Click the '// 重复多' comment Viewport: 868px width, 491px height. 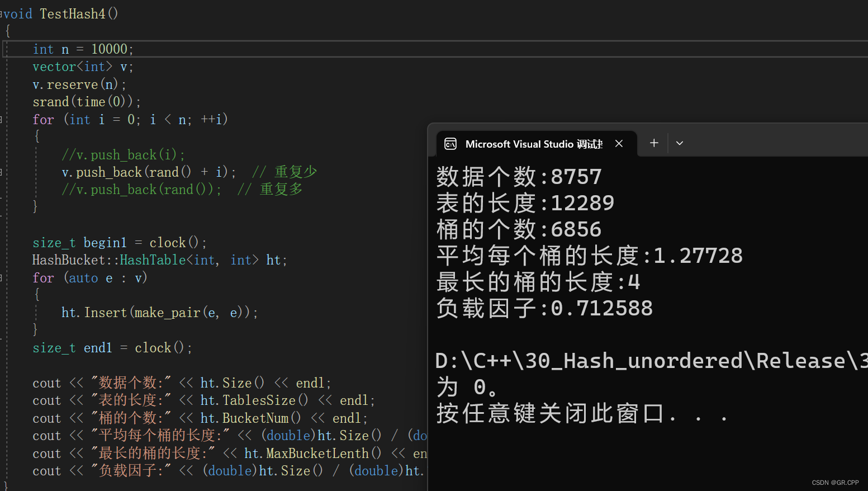coord(270,190)
